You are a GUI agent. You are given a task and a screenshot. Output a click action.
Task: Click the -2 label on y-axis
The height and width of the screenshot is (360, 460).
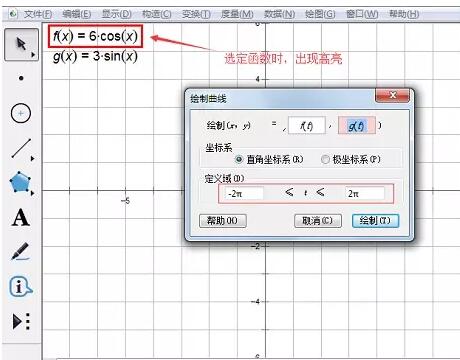(255, 246)
